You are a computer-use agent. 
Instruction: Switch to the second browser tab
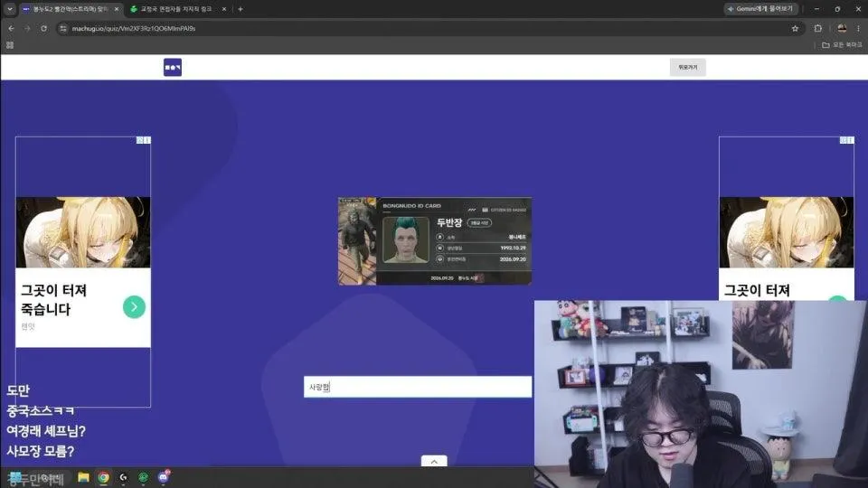[x=177, y=9]
